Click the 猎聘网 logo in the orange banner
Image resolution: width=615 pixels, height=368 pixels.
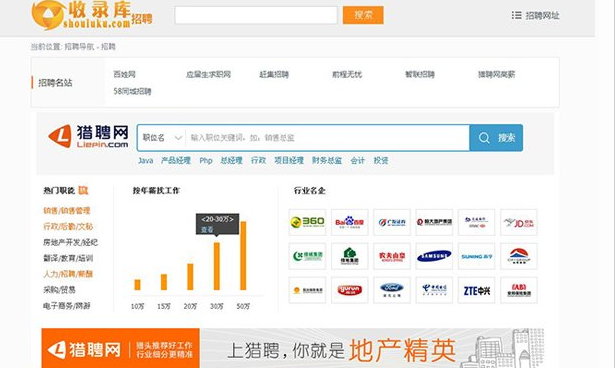click(84, 349)
